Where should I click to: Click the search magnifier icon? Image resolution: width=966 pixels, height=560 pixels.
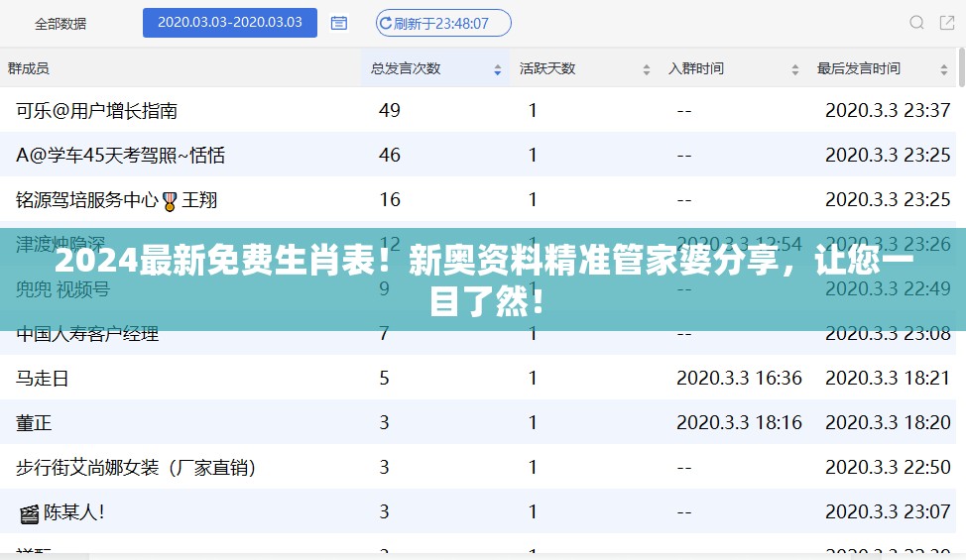click(x=916, y=23)
